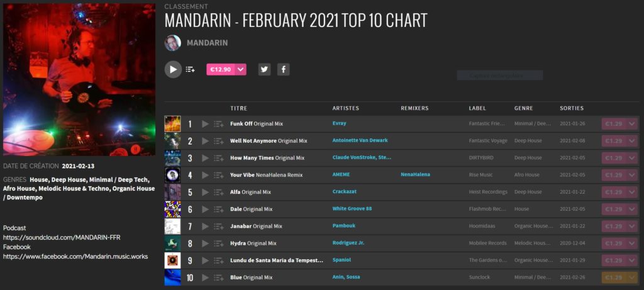Buy the full chart for €12.90
The width and height of the screenshot is (644, 290).
(x=221, y=69)
